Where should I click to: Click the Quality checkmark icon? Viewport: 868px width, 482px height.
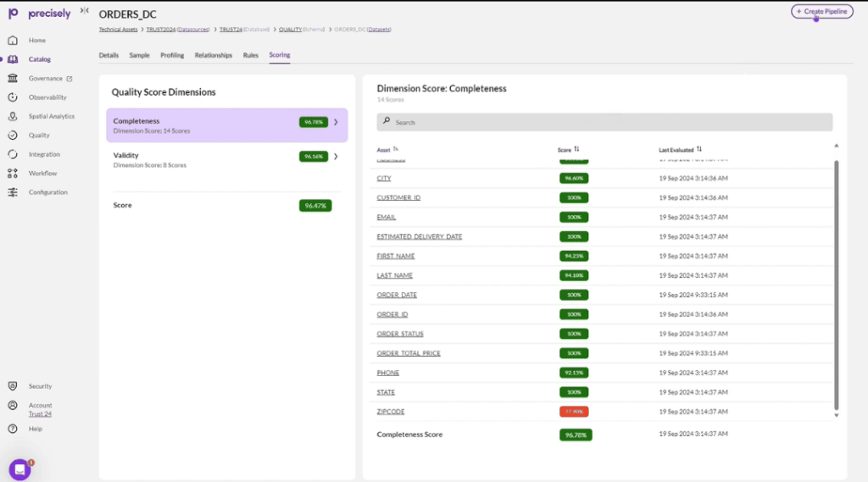pos(12,136)
